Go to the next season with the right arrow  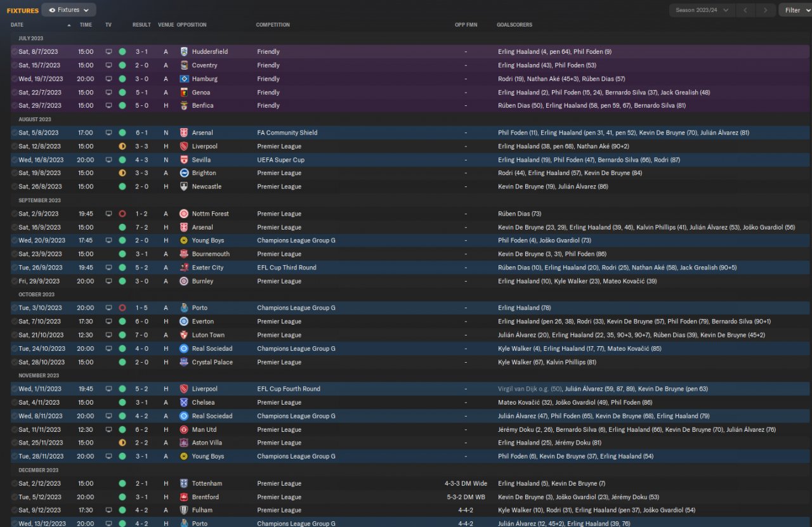tap(766, 10)
